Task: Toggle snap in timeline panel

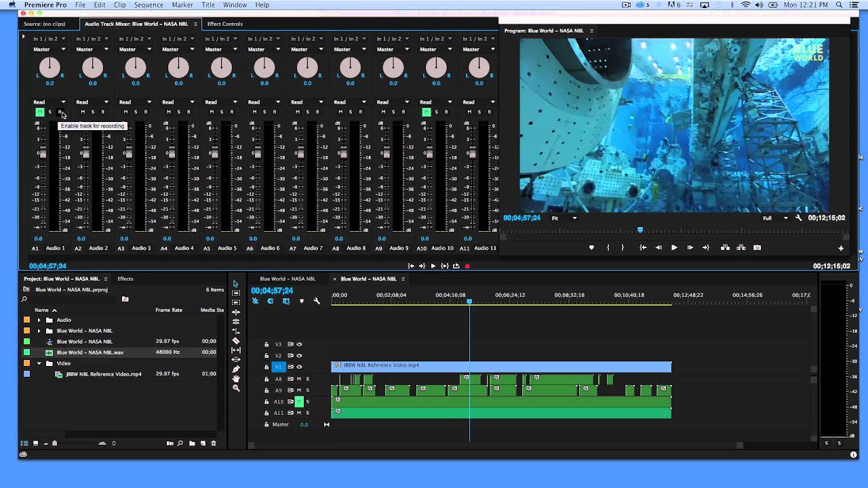Action: coord(271,301)
